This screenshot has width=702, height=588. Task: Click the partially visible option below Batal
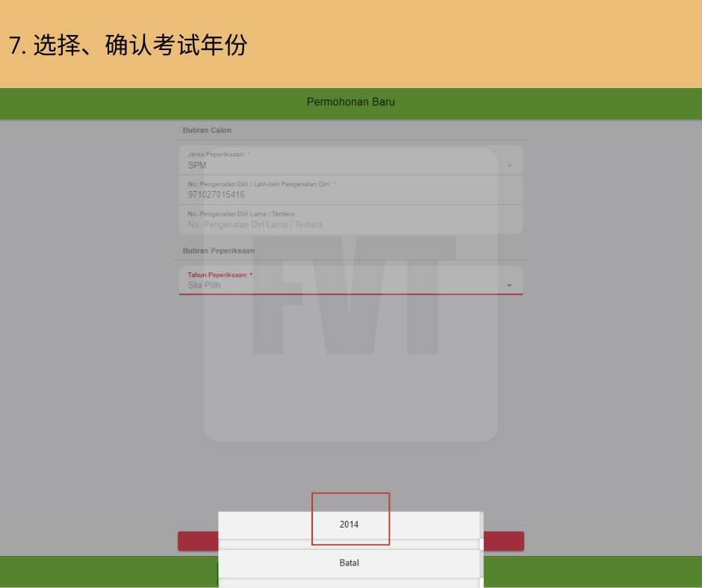[x=349, y=584]
